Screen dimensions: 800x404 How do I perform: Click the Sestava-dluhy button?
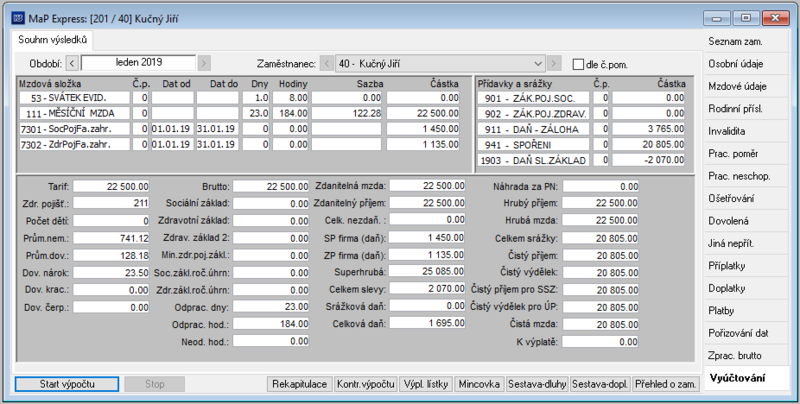click(x=537, y=384)
